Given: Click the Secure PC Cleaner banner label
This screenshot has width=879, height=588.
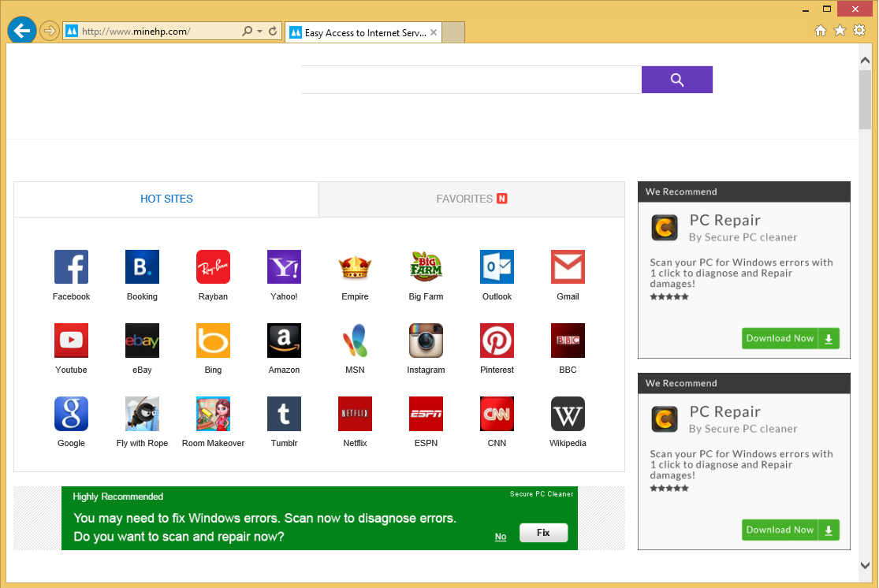Looking at the screenshot, I should tap(542, 494).
